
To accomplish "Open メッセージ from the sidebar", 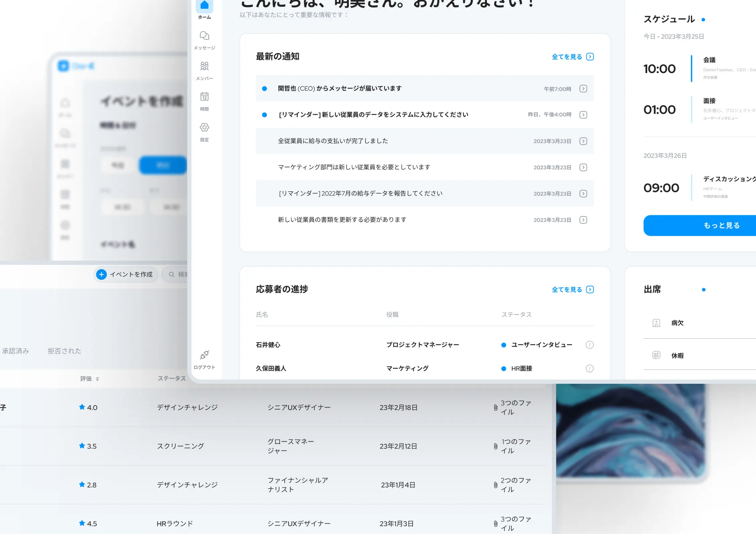I will click(x=204, y=36).
